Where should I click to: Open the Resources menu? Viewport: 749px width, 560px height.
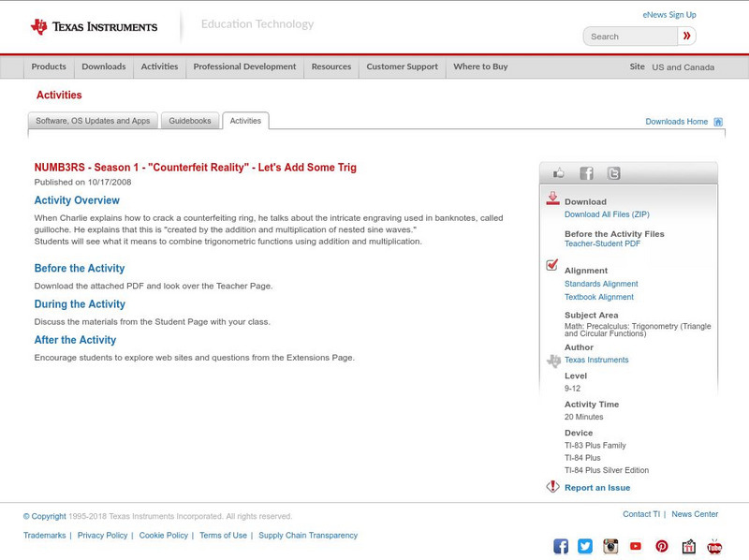coord(331,66)
